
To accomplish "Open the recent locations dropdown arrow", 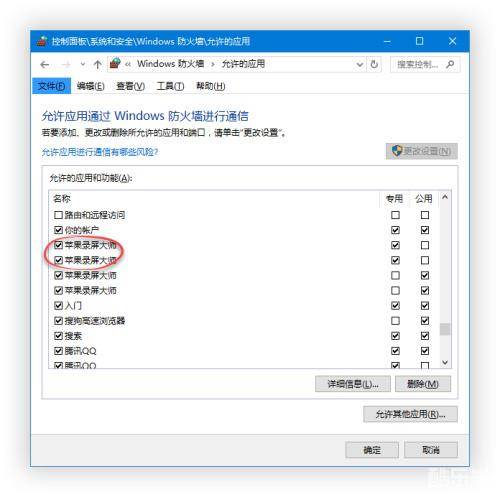I will pos(83,64).
